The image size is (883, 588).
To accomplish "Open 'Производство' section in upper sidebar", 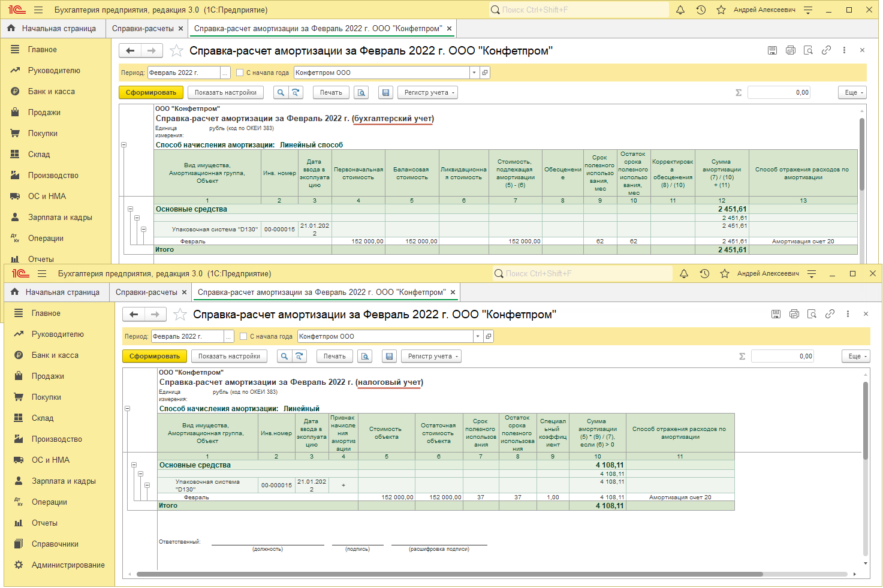I will pos(53,175).
